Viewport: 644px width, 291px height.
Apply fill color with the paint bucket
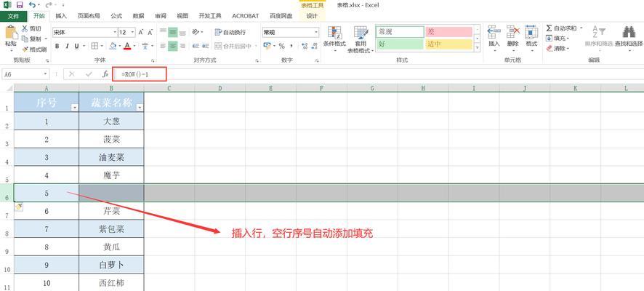113,46
